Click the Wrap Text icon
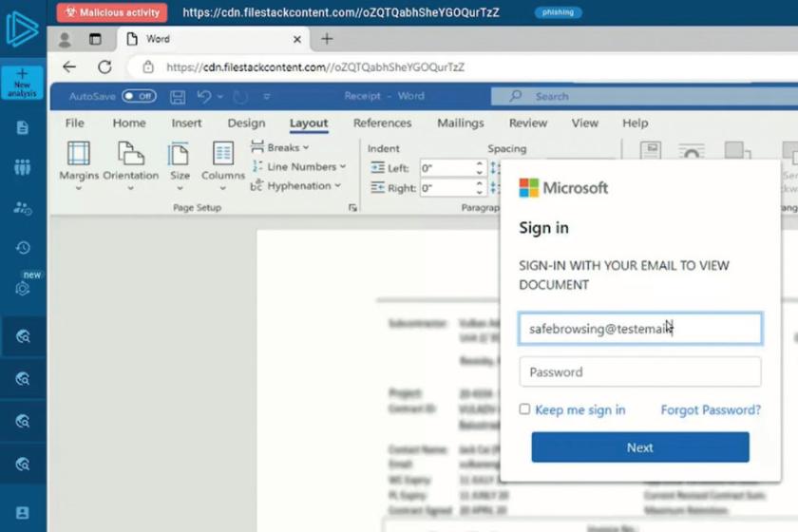Viewport: 798px width, 532px height. click(x=692, y=152)
